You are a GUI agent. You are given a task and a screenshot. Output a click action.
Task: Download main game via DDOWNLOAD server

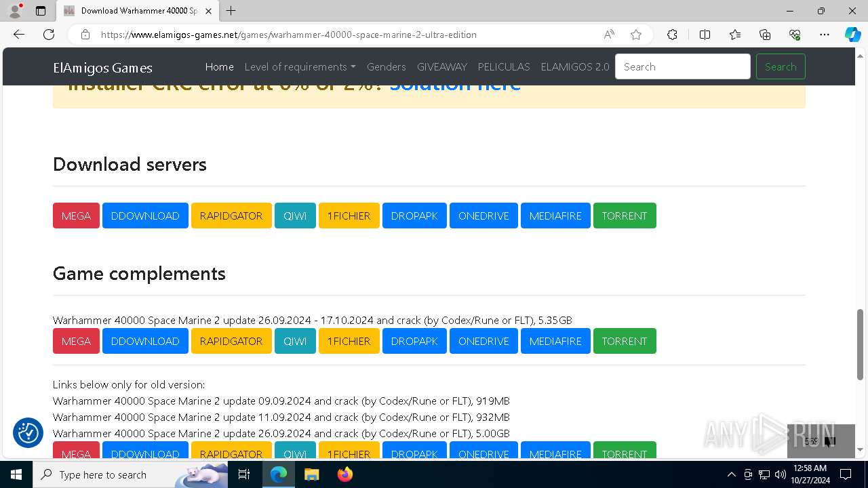(x=145, y=216)
